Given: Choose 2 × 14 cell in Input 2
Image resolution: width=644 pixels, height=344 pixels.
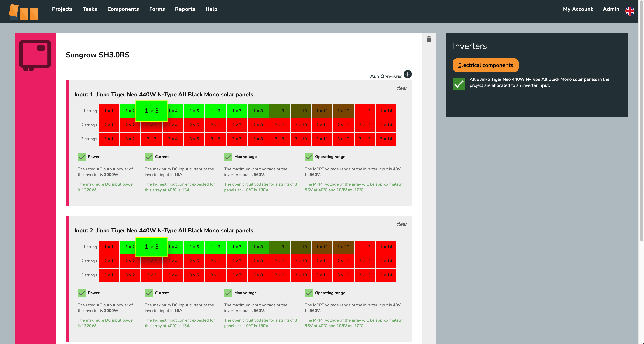Looking at the screenshot, I should (x=386, y=261).
